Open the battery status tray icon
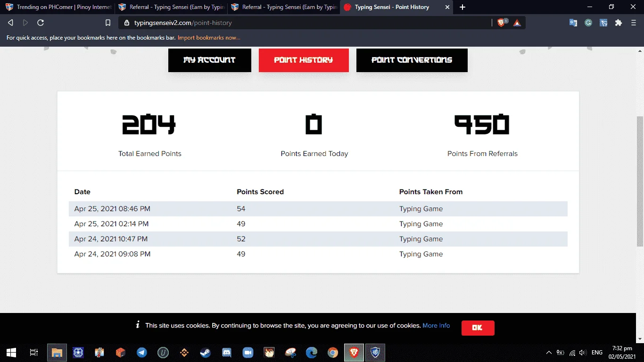 [561, 352]
